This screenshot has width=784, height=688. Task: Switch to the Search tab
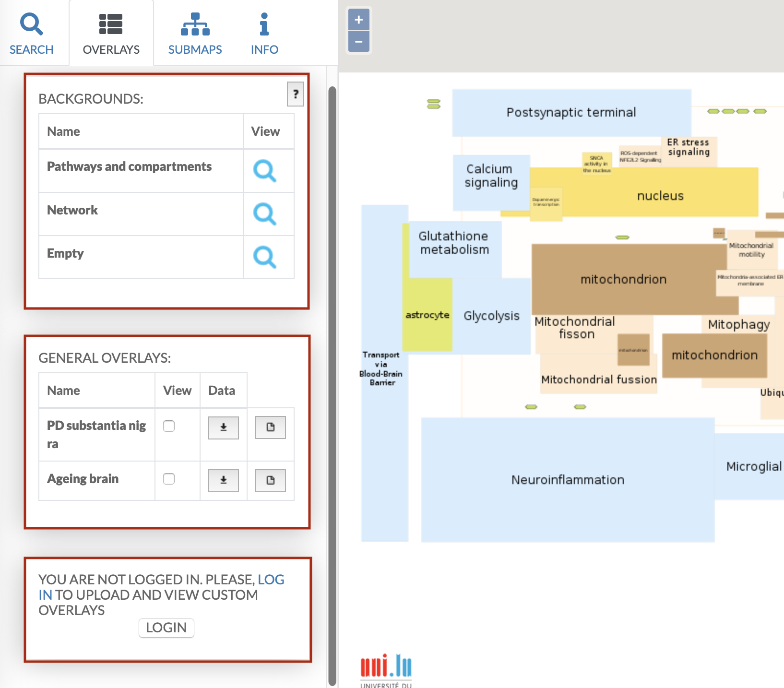click(32, 34)
